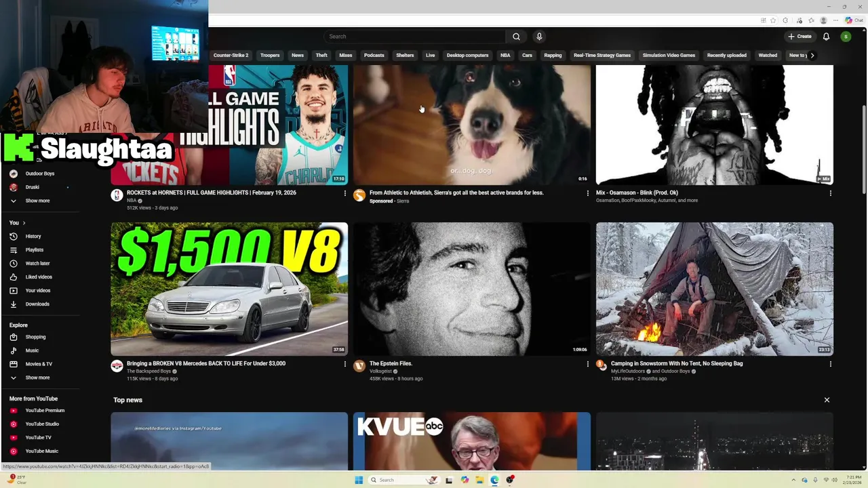Screen dimensions: 868x488
Task: Open Shopping under Explore
Action: (x=35, y=337)
